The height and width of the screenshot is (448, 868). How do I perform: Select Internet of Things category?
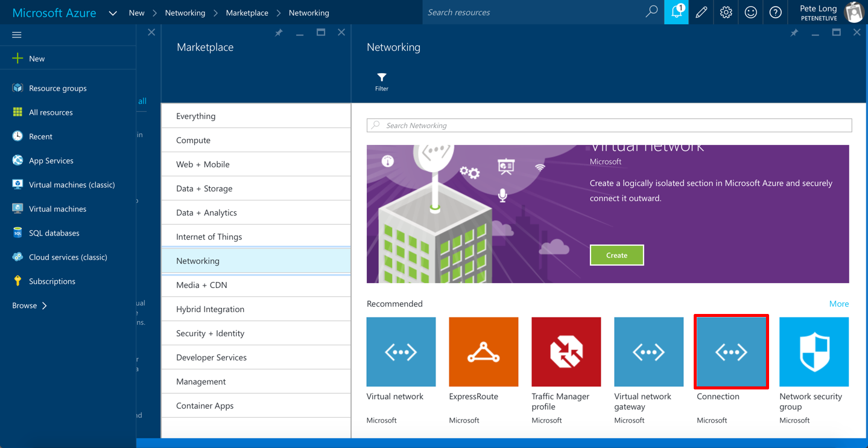coord(256,237)
